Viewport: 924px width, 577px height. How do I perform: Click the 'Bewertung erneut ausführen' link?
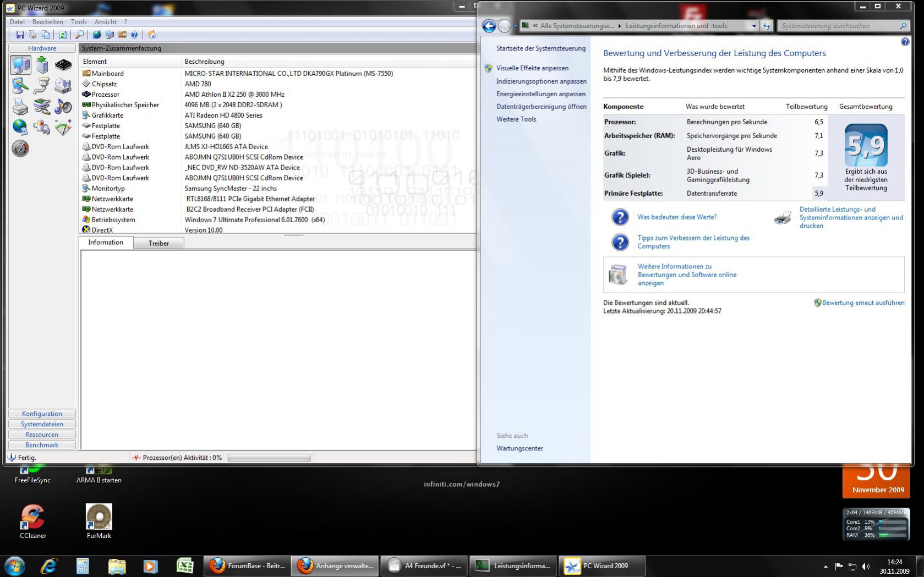pyautogui.click(x=863, y=303)
